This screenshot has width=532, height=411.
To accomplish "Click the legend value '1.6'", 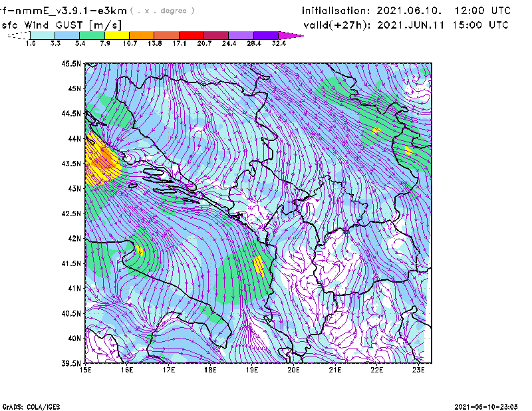I will tap(31, 43).
